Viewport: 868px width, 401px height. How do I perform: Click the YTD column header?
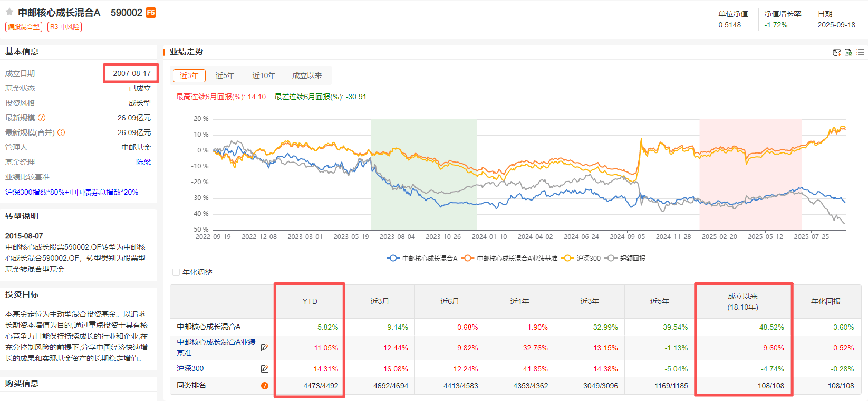point(310,301)
